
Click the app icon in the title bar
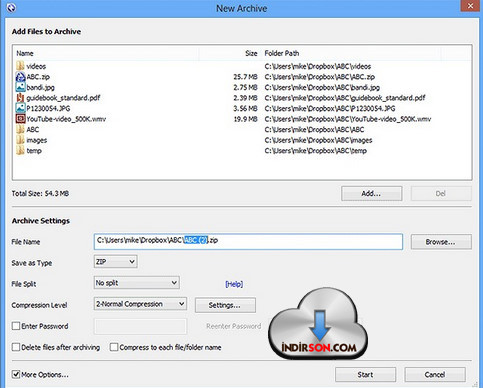click(11, 8)
